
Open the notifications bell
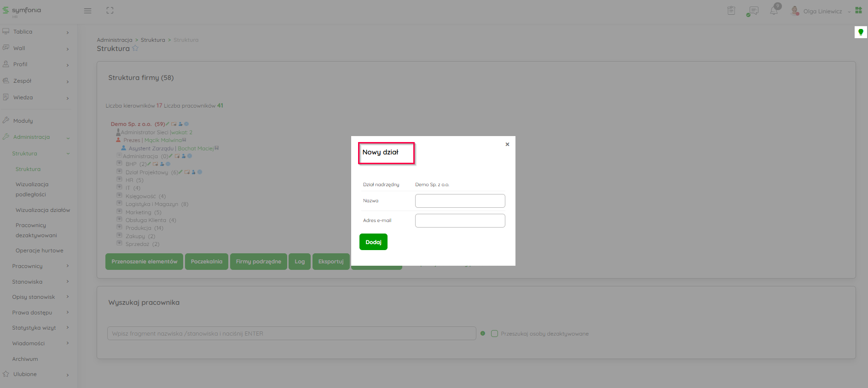[774, 11]
